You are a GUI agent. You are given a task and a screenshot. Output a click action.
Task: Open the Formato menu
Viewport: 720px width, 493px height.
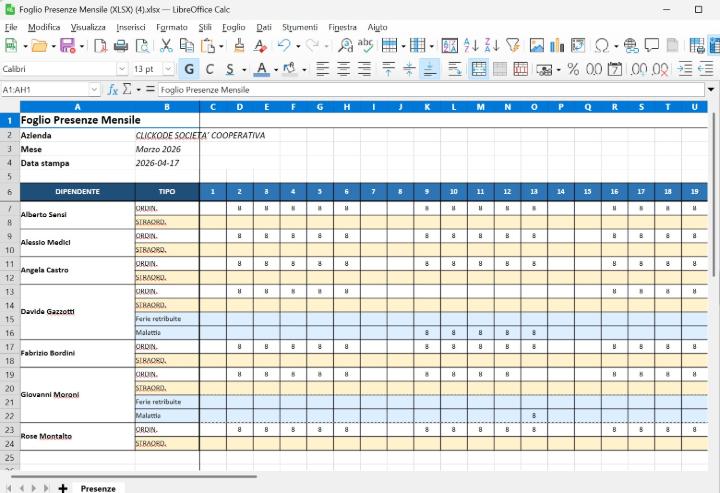pos(171,27)
